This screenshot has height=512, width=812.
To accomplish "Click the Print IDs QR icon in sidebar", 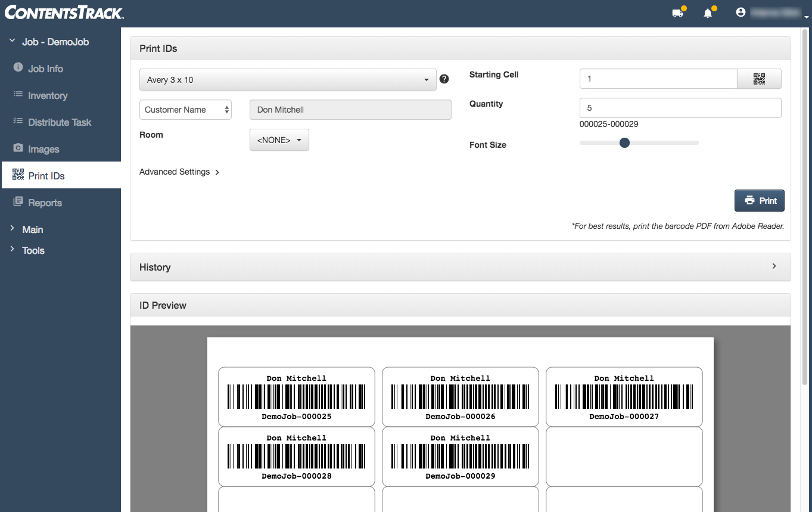I will click(x=18, y=175).
